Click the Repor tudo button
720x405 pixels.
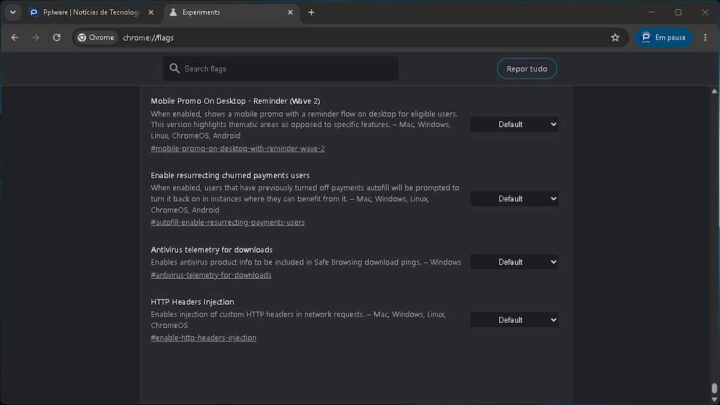click(527, 68)
